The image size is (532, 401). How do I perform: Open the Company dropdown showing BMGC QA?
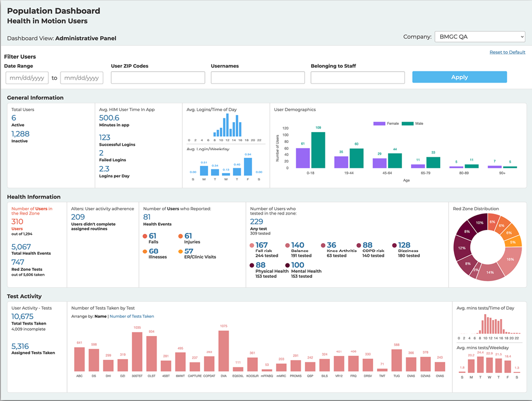point(480,37)
